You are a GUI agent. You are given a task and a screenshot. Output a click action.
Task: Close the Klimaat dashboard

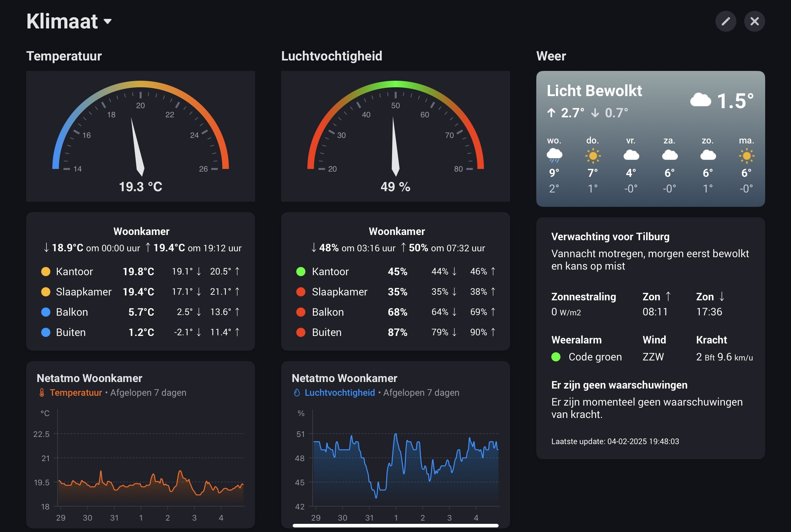pos(754,21)
